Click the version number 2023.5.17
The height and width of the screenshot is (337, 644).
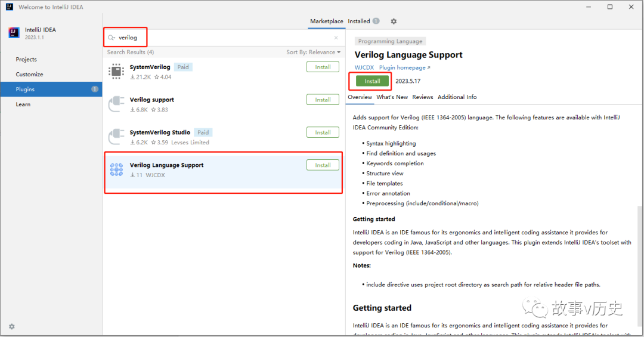(408, 81)
